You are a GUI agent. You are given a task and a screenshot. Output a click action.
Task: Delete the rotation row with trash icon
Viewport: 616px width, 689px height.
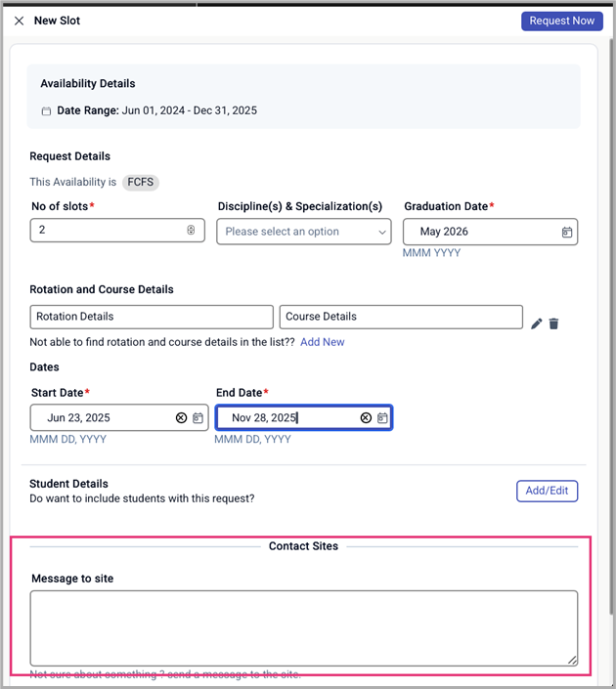(553, 323)
